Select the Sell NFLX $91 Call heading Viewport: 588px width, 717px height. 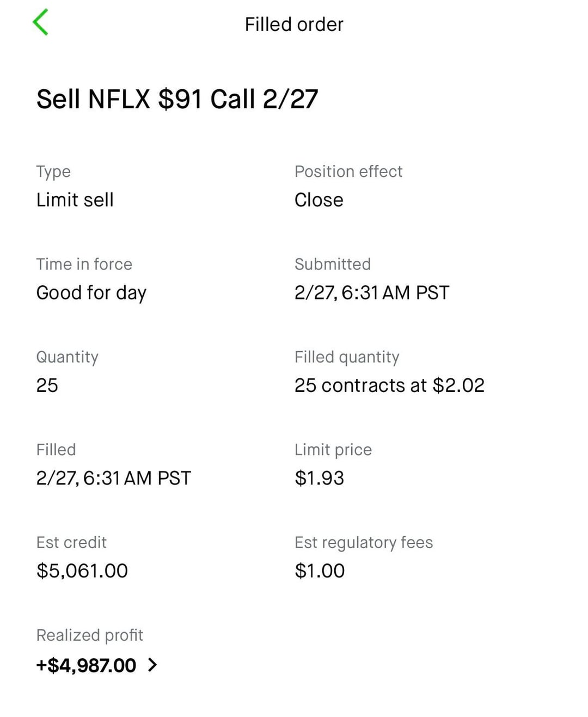(177, 99)
